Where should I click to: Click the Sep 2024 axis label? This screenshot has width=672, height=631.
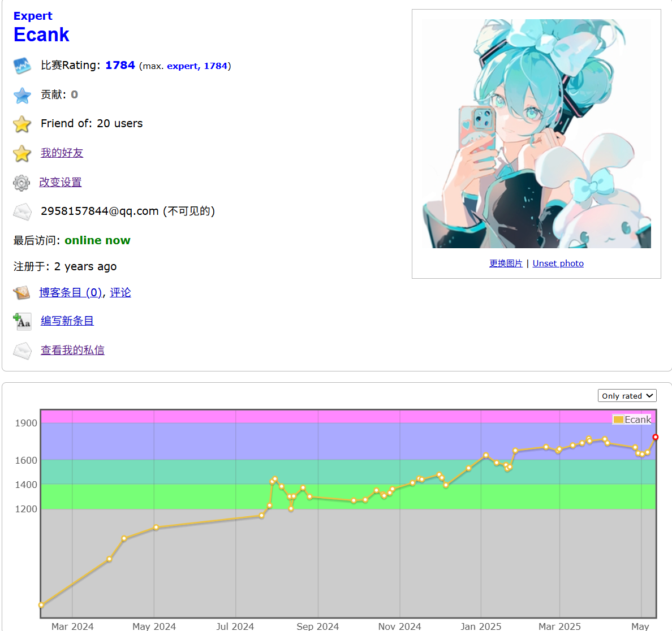coord(317,626)
